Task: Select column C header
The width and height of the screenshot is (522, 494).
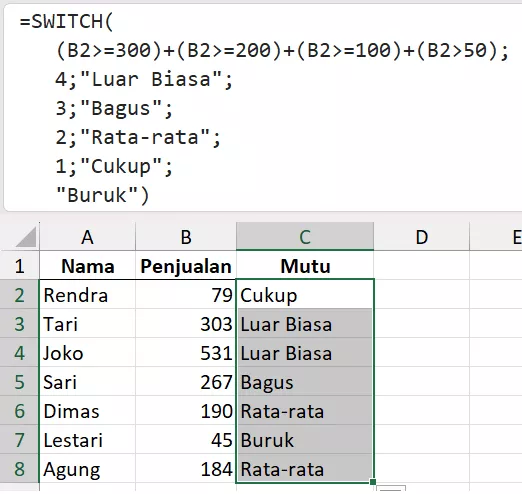Action: click(x=305, y=237)
